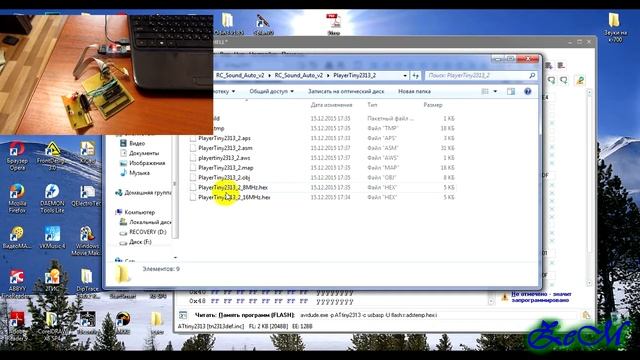Click the icon left of Читать label
Viewport: 640px width, 360px height.
click(x=183, y=315)
